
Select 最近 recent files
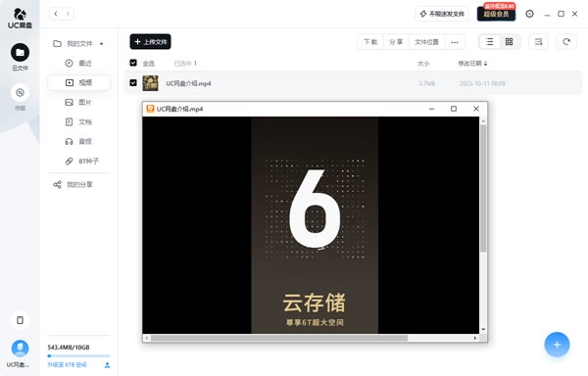coord(78,63)
